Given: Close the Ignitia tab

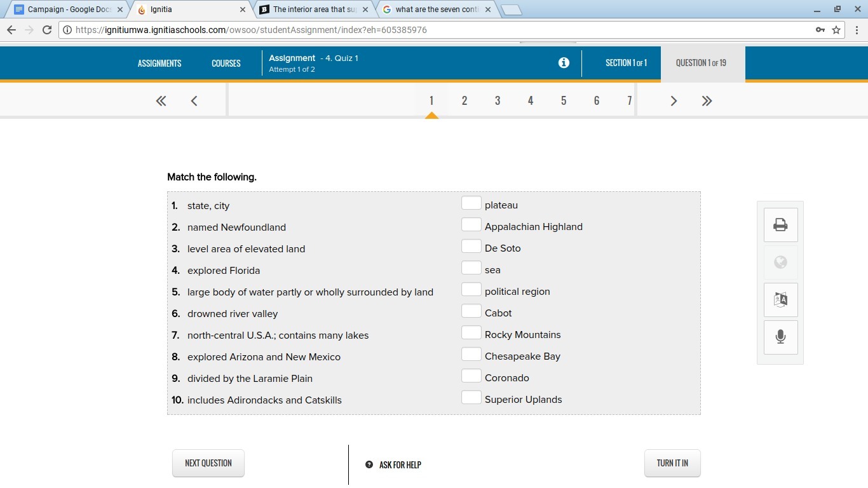Looking at the screenshot, I should (243, 10).
